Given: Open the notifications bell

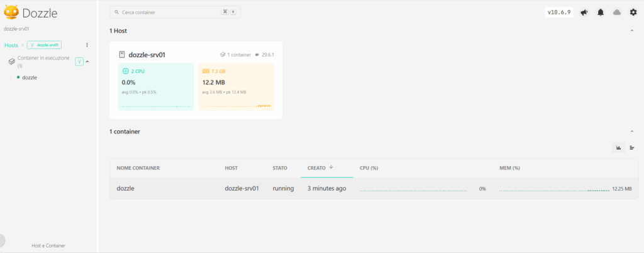Looking at the screenshot, I should [x=601, y=13].
